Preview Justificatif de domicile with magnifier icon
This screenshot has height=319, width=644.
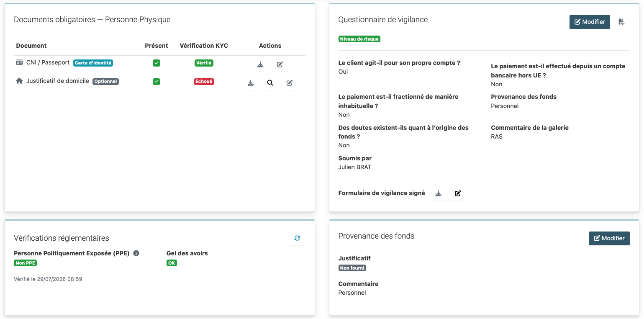270,83
